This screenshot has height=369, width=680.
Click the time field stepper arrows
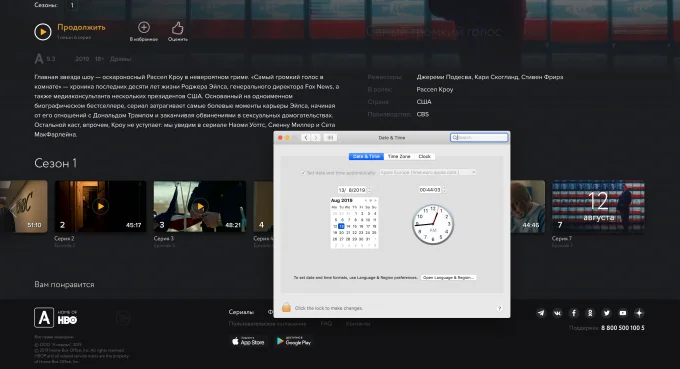(444, 189)
